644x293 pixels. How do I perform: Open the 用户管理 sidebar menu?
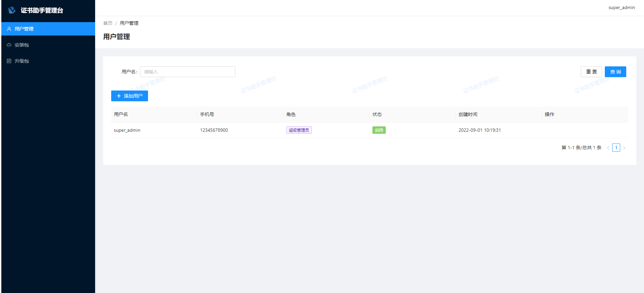pyautogui.click(x=48, y=29)
